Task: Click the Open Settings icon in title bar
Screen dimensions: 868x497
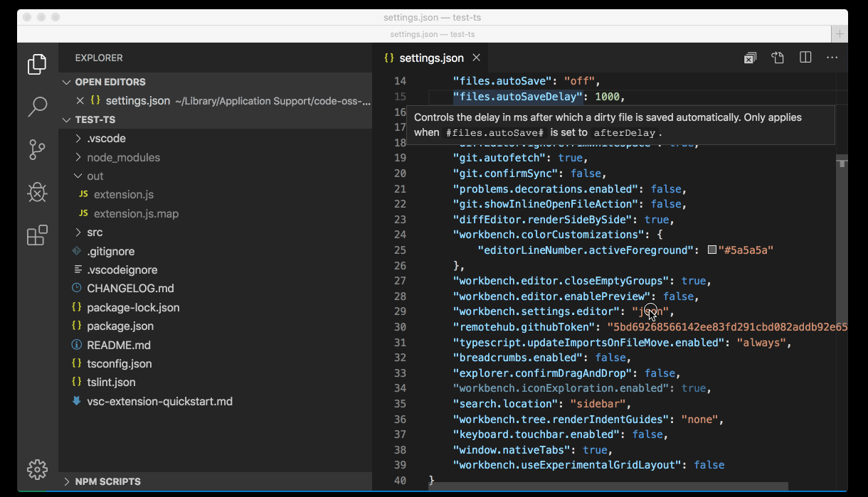Action: click(x=749, y=58)
